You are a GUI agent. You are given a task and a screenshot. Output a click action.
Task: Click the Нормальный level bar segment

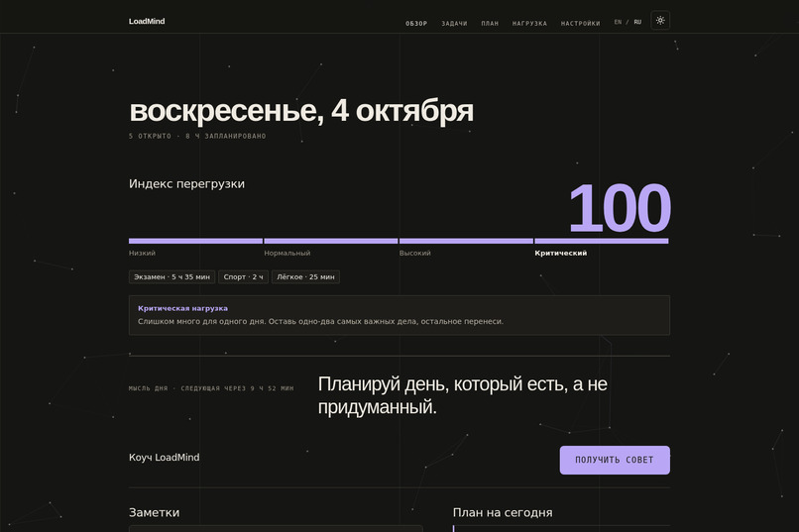pos(331,241)
